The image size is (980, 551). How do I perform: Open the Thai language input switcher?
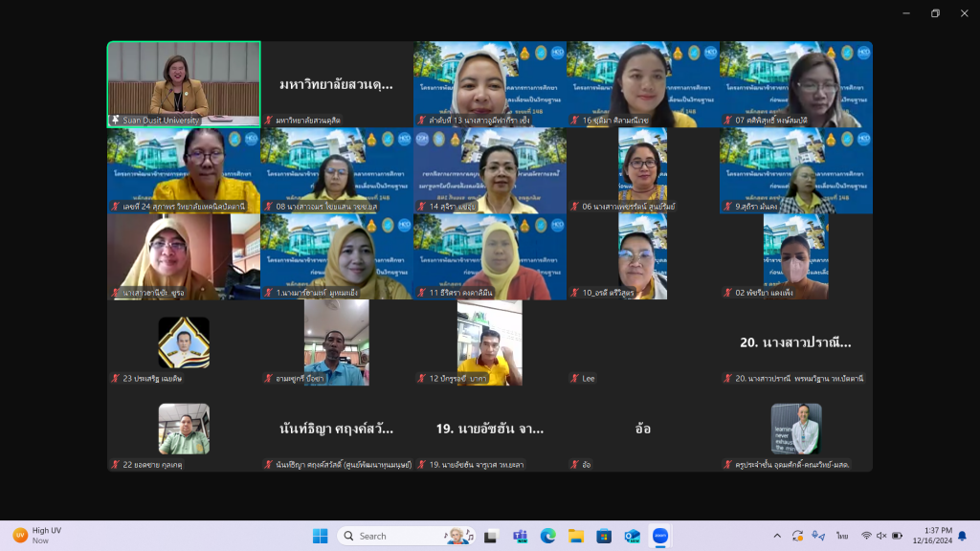(x=842, y=536)
